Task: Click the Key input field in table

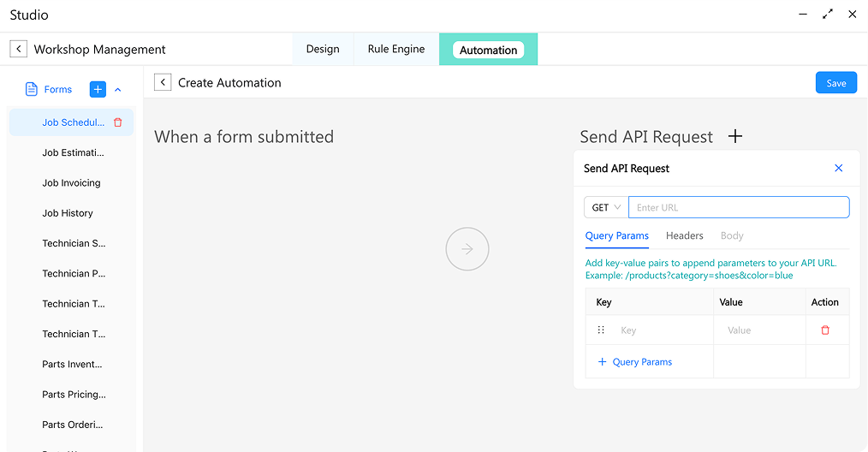Action: (663, 330)
